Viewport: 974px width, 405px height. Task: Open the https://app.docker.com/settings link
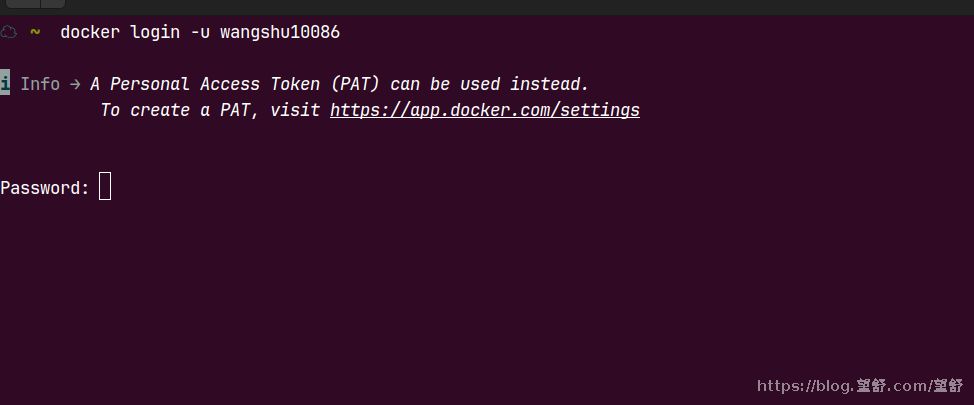click(x=485, y=110)
